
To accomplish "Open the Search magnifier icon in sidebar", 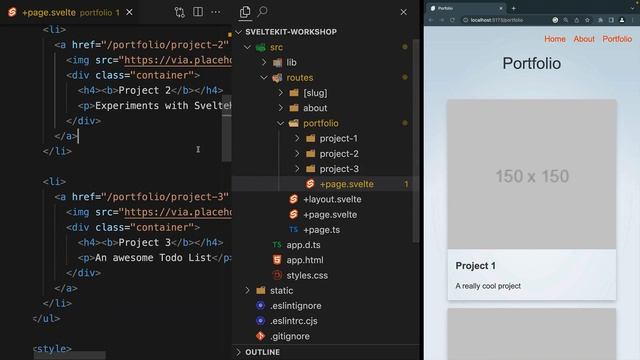I will click(x=263, y=11).
